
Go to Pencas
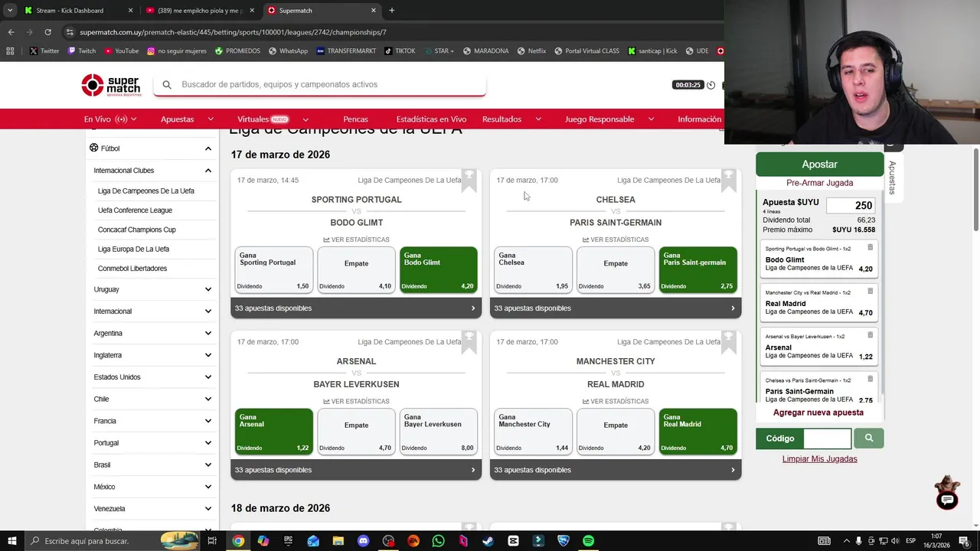click(355, 119)
